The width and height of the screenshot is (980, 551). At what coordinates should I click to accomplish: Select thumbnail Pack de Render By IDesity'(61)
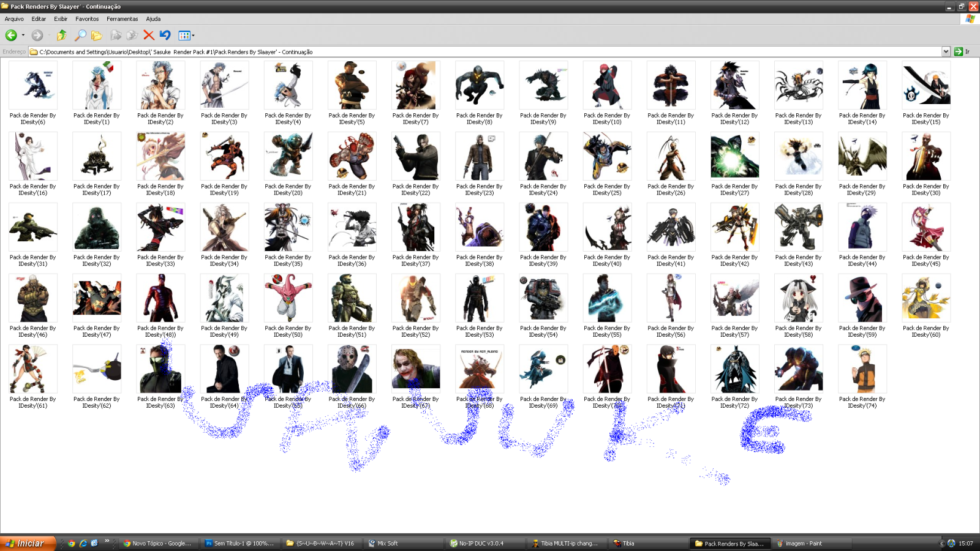point(33,369)
